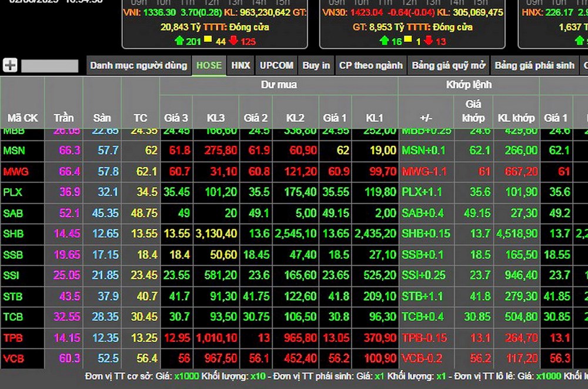Viewport: 588px width, 389px height.
Task: Click the Dư mua group header
Action: point(279,85)
